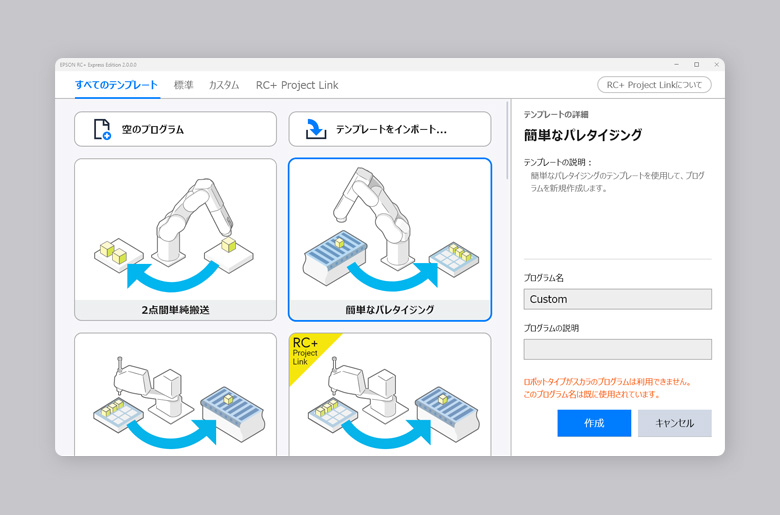Select the 簡単なパレタイジング template card

coord(390,238)
